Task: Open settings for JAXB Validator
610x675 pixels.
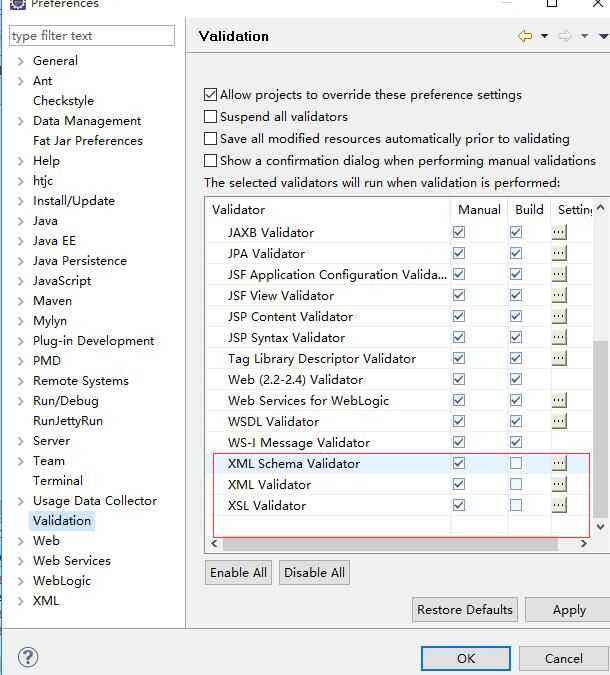Action: click(x=559, y=233)
